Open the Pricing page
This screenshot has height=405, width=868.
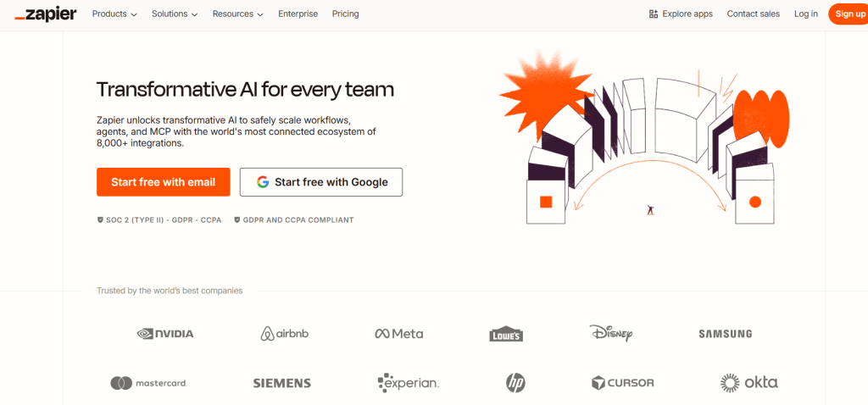pos(346,14)
